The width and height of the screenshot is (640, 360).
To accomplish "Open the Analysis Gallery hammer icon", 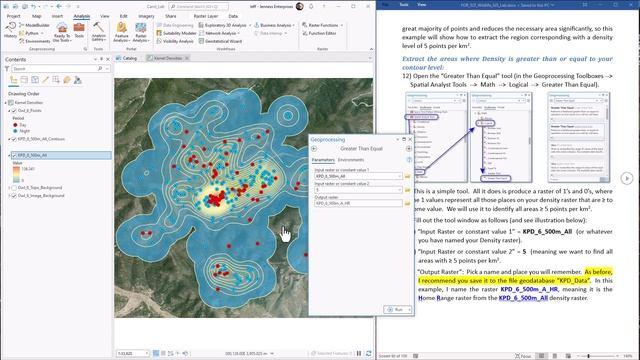I will click(98, 32).
